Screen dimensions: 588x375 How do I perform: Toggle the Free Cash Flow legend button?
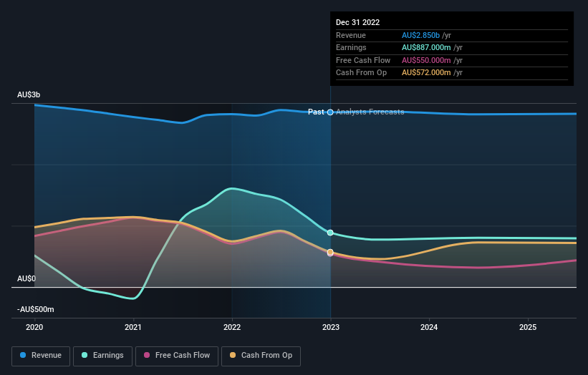(177, 356)
